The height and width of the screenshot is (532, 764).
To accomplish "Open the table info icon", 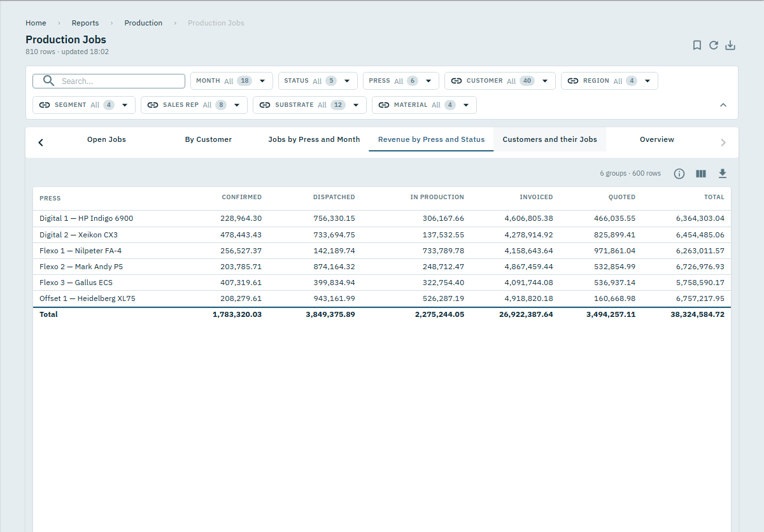I will pos(679,174).
